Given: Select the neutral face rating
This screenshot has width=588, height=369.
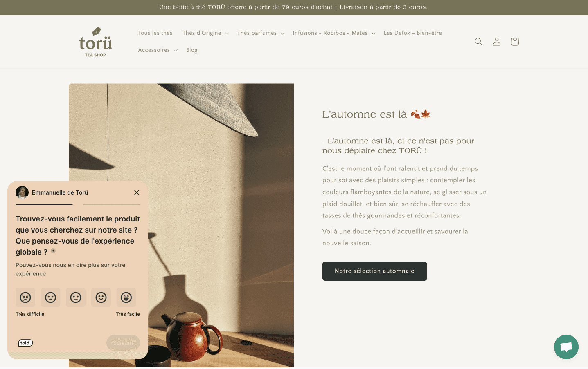Looking at the screenshot, I should 76,297.
